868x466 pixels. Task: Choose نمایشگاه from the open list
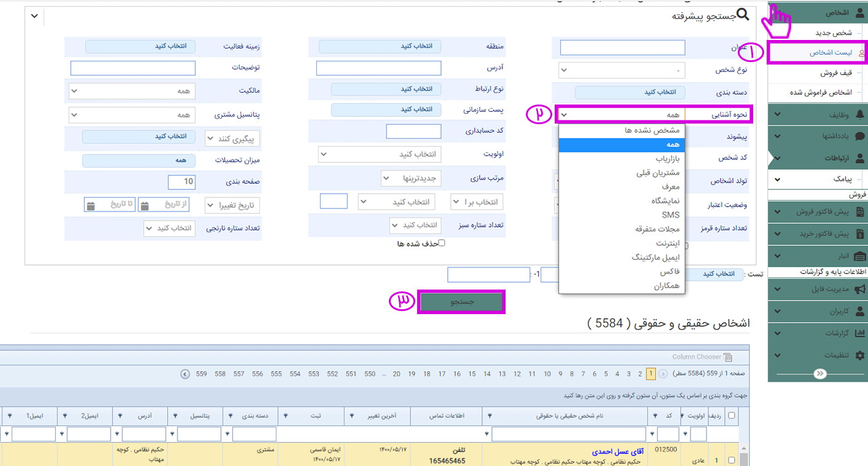(x=622, y=201)
